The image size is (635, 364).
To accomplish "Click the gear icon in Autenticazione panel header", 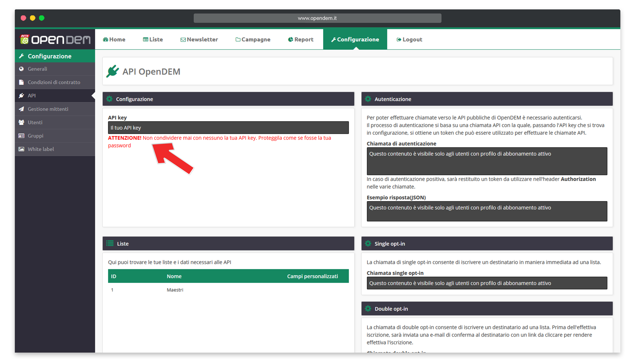I will pyautogui.click(x=368, y=99).
